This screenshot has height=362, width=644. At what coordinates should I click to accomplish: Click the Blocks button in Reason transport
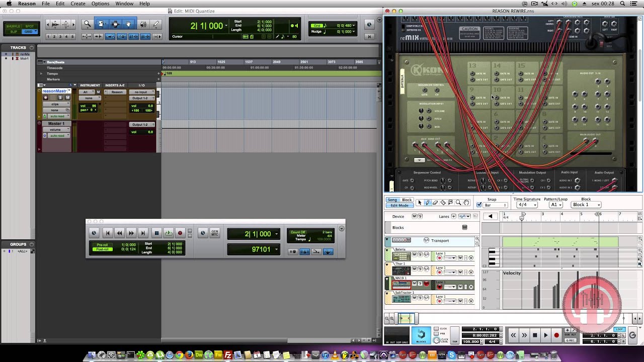pyautogui.click(x=421, y=335)
